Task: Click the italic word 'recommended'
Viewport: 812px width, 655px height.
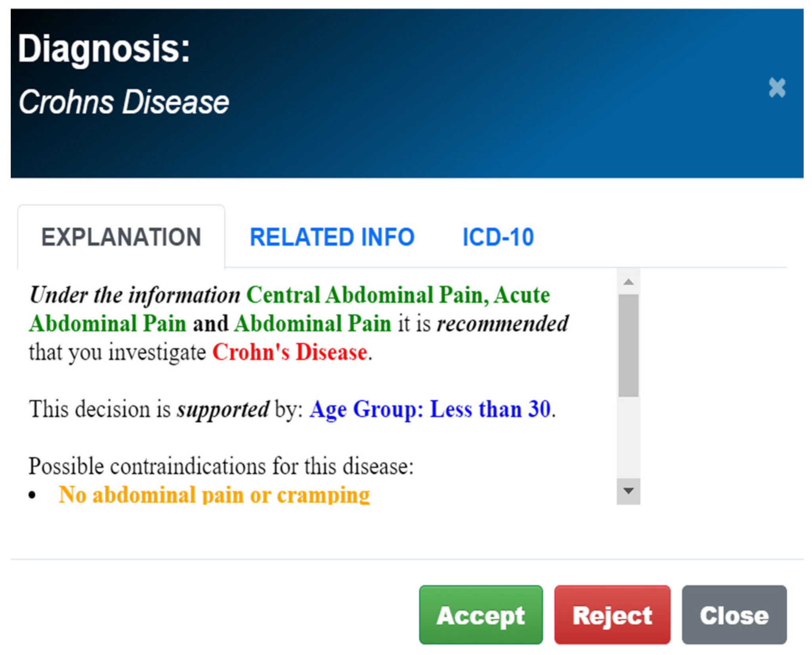Action: pyautogui.click(x=502, y=323)
